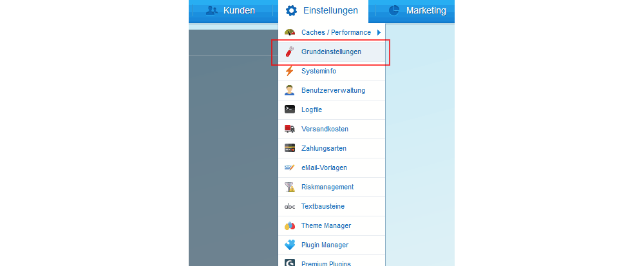The width and height of the screenshot is (644, 266).
Task: Open the Marketing menu tab
Action: coord(415,11)
